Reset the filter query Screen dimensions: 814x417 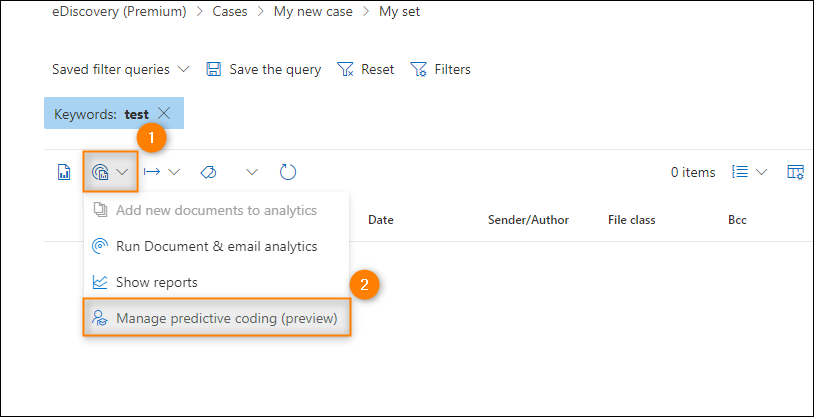pyautogui.click(x=365, y=70)
